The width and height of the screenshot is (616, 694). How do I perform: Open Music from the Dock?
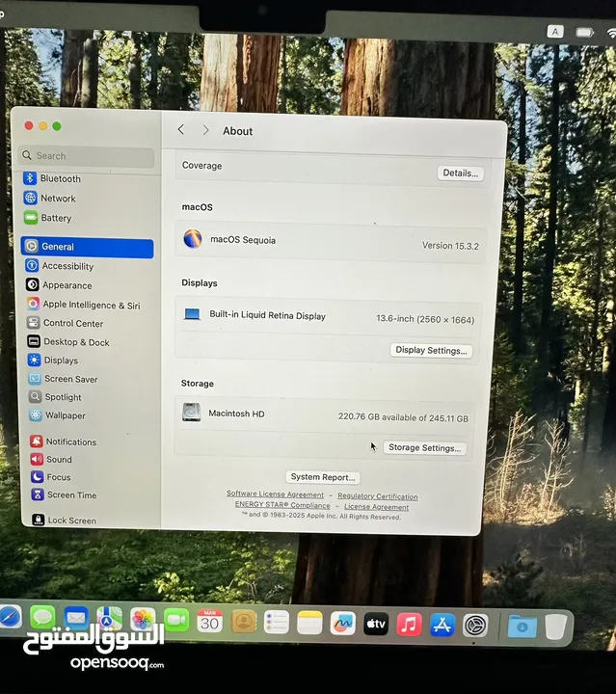[x=410, y=625]
